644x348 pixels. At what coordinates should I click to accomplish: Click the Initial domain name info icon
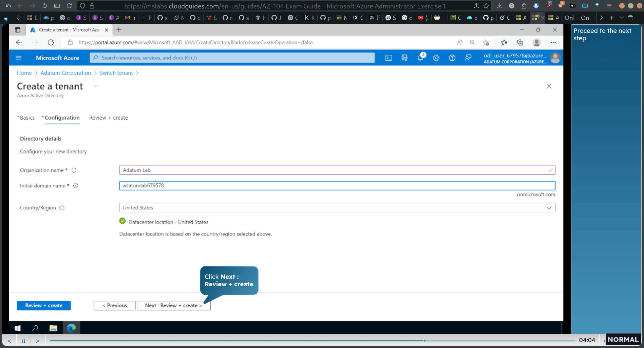click(x=76, y=186)
